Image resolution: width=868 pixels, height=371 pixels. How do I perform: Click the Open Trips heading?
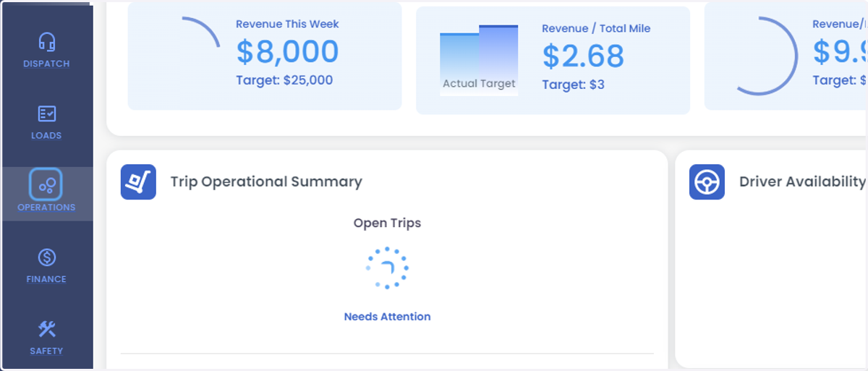(387, 223)
